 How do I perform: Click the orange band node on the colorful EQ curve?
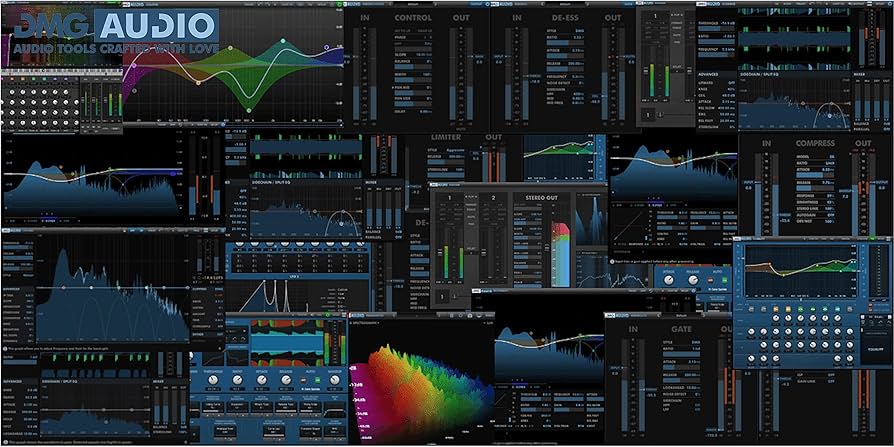pos(198,83)
